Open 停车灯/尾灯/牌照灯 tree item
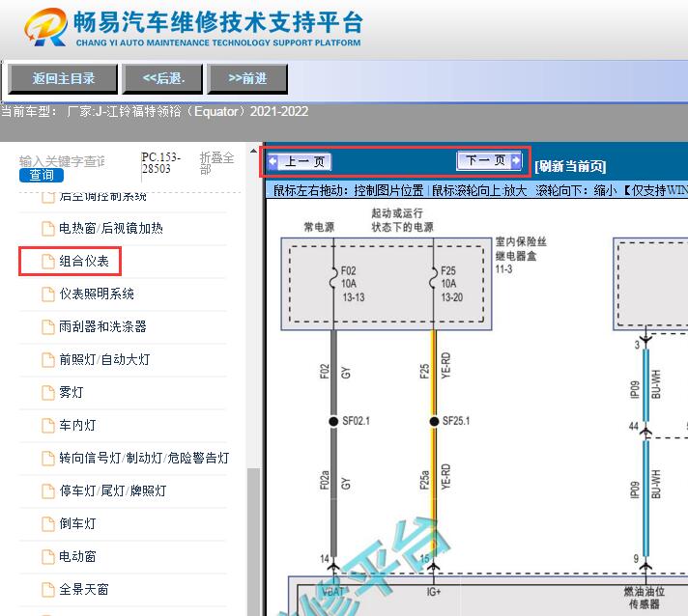Image resolution: width=688 pixels, height=616 pixels. pyautogui.click(x=113, y=490)
